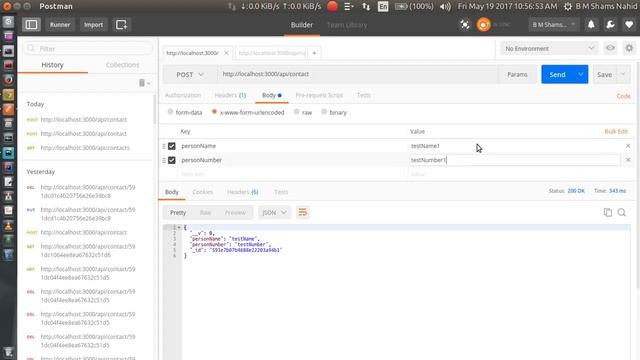
Task: Open the interceptor satellite icon
Action: pos(465,25)
